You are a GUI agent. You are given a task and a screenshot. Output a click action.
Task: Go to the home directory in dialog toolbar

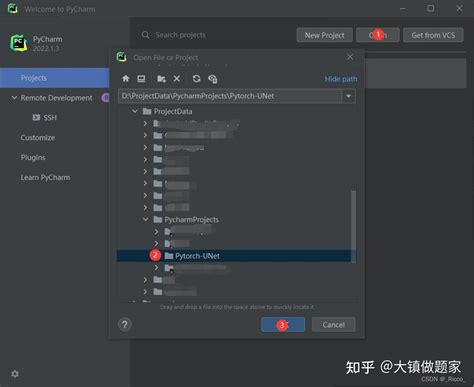pos(125,79)
